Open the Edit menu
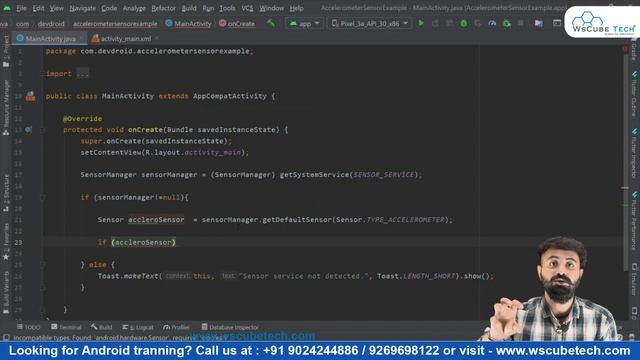The image size is (640, 360). point(38,8)
